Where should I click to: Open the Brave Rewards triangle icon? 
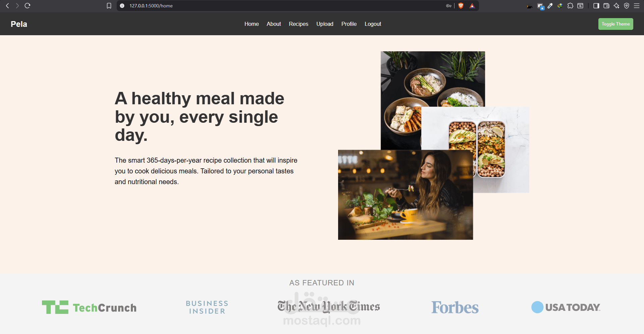[x=472, y=6]
